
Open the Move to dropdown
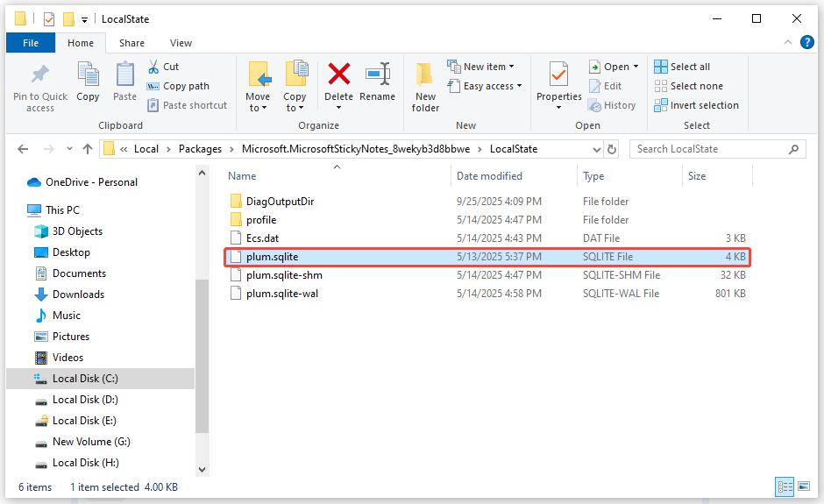258,88
